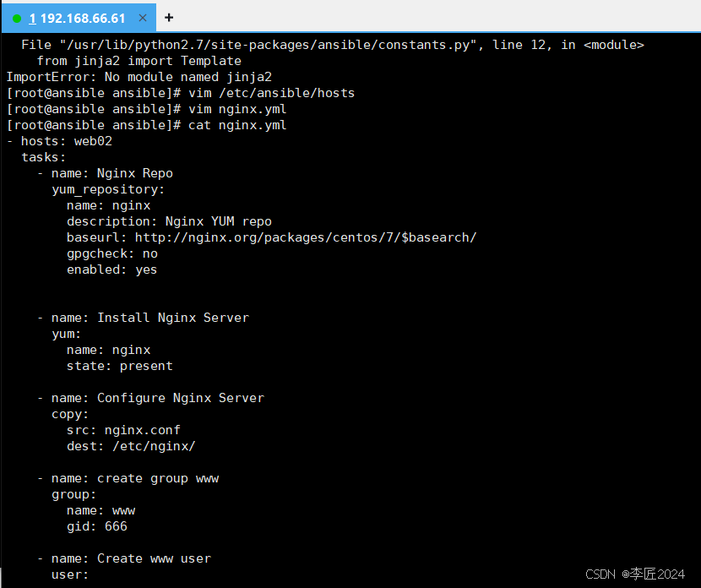Click the 'state: present' line
This screenshot has height=588, width=701.
120,366
